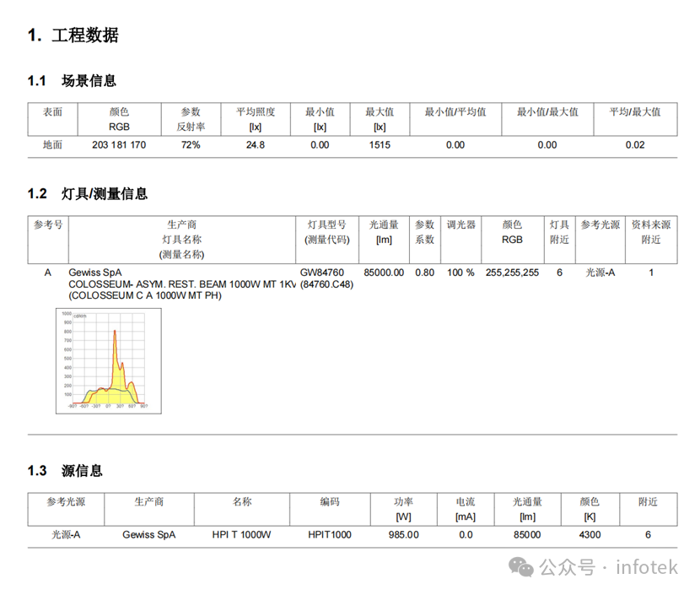Click the luminaire reference letter A
The height and width of the screenshot is (595, 700).
point(48,272)
